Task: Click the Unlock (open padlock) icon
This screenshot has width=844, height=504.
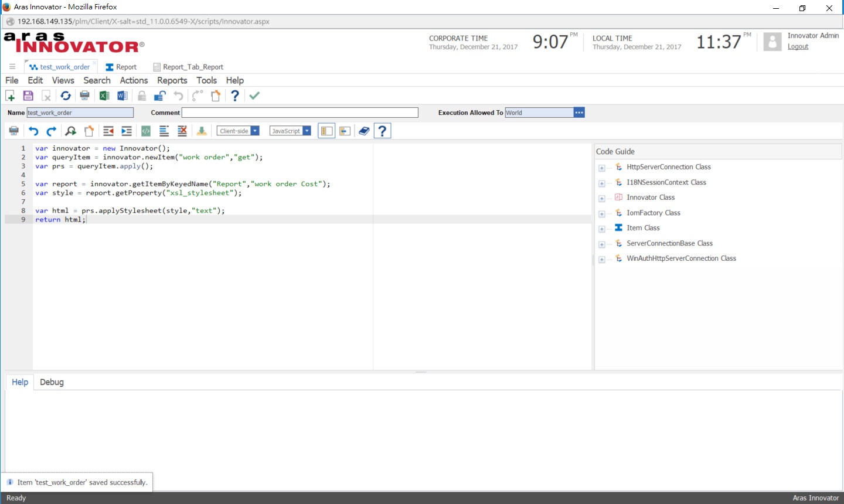Action: (160, 96)
